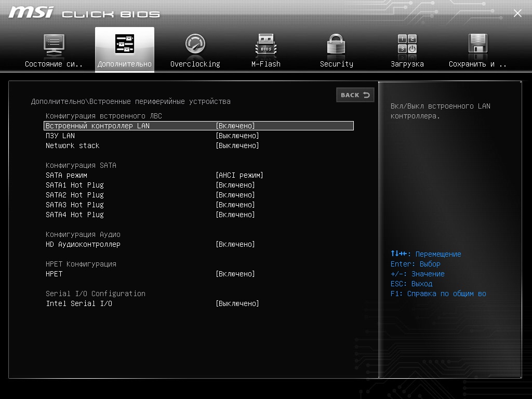Viewport: 532px width, 399px height.
Task: Change Intel Serial I/O [Выключено] value
Action: click(237, 303)
